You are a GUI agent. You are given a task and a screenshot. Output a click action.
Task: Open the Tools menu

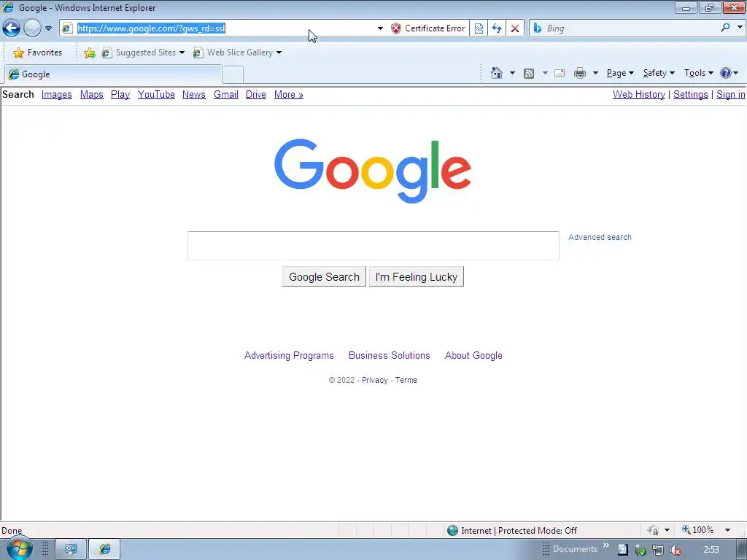(x=698, y=73)
